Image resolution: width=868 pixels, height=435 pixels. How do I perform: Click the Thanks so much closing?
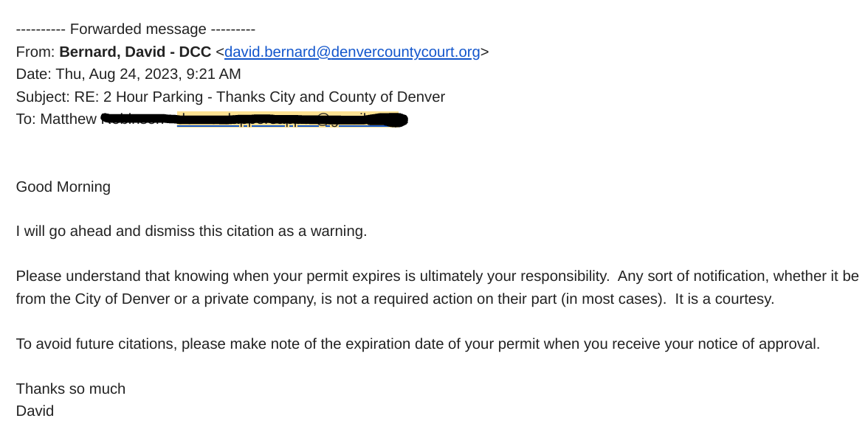click(70, 389)
